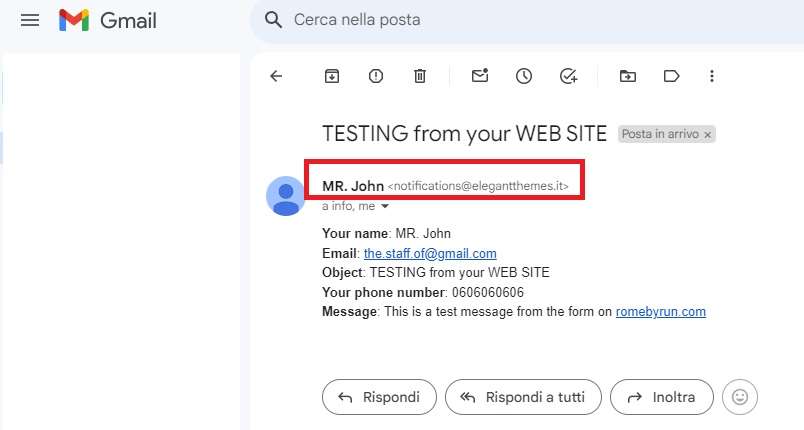Move email to another folder

pos(628,76)
